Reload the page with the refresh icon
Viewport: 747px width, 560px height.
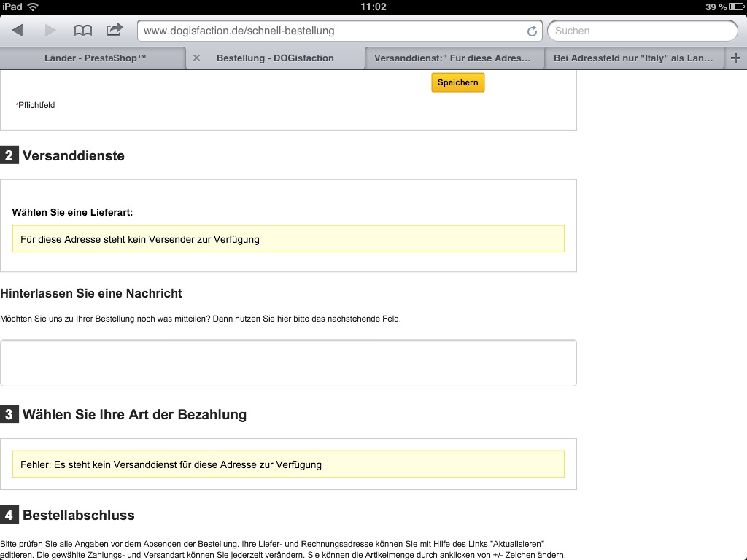coord(532,31)
